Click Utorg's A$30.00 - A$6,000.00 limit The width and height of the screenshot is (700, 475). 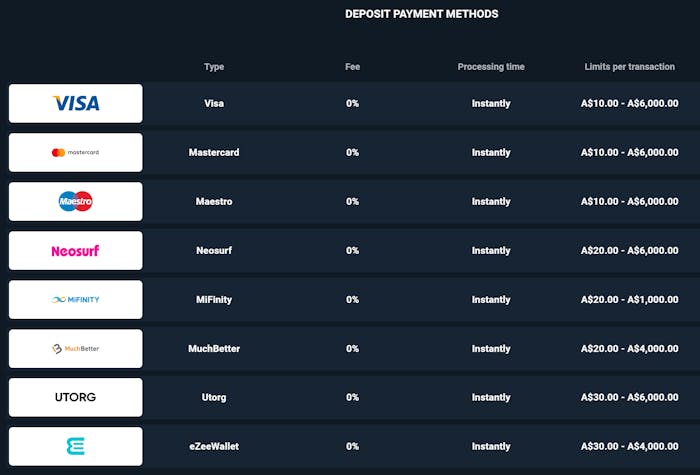(629, 397)
